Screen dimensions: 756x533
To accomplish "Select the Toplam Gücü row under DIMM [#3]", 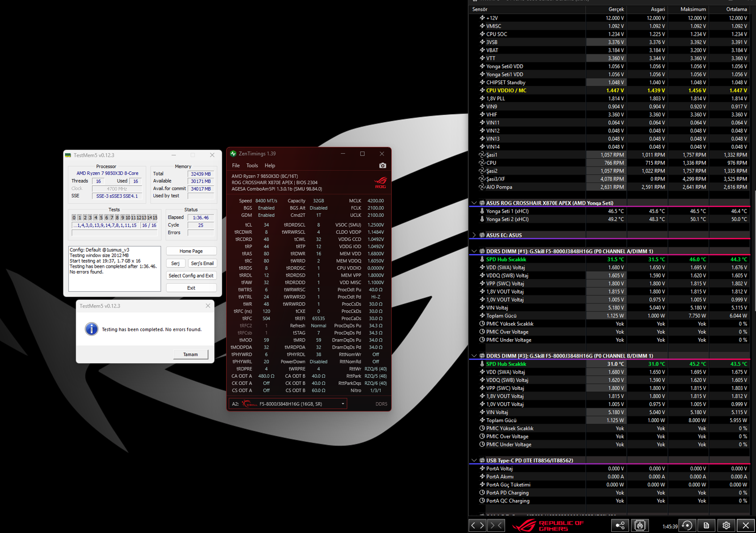I will point(609,420).
